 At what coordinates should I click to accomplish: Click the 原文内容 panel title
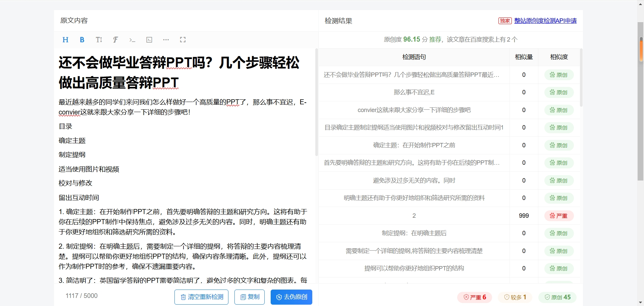[x=74, y=20]
